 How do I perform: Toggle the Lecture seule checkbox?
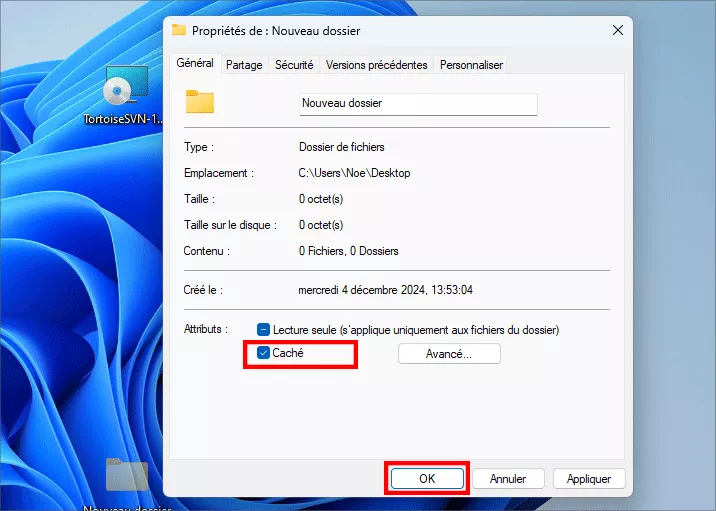(x=264, y=329)
